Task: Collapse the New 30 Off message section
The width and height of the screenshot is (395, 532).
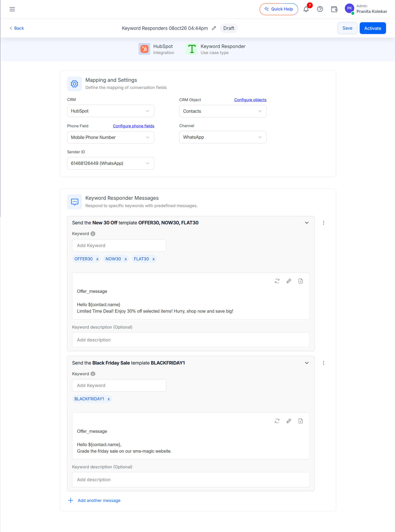Action: coord(307,223)
